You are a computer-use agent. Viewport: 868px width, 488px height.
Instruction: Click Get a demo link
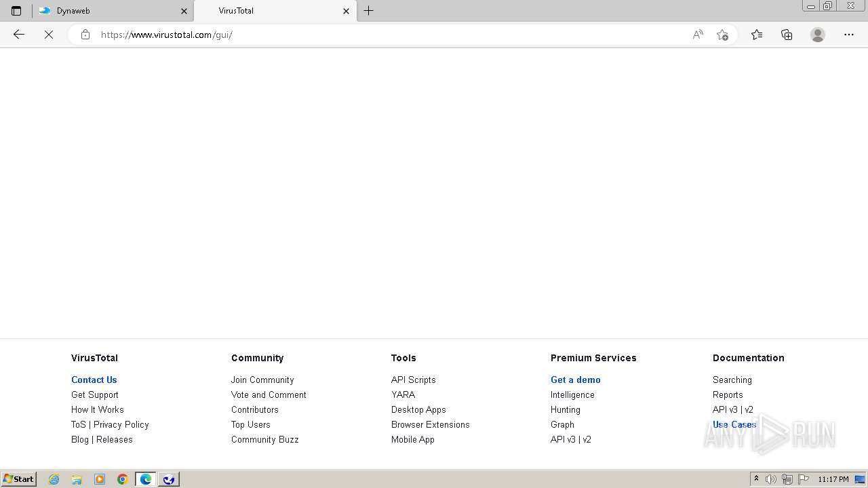[x=576, y=380]
